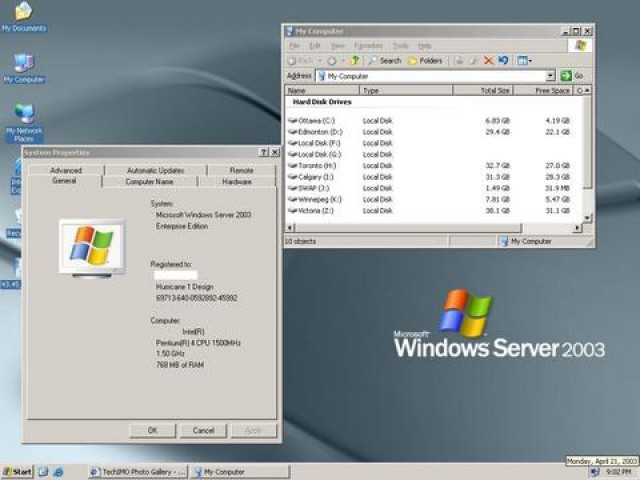Click the 6.83 GB total size value
This screenshot has width=640, height=480.
click(497, 121)
